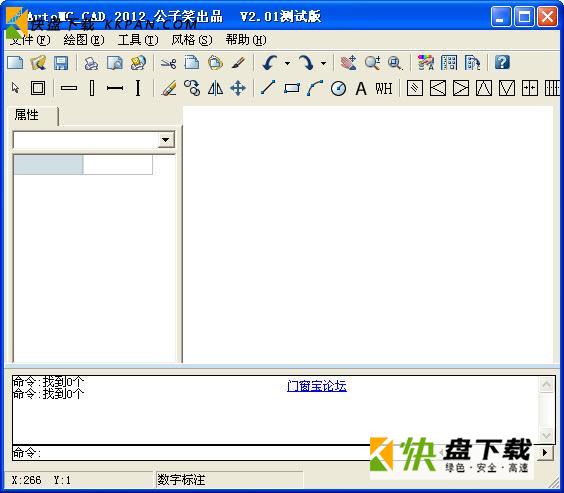Click the New document icon
Screen dimensions: 564x493
(x=15, y=63)
